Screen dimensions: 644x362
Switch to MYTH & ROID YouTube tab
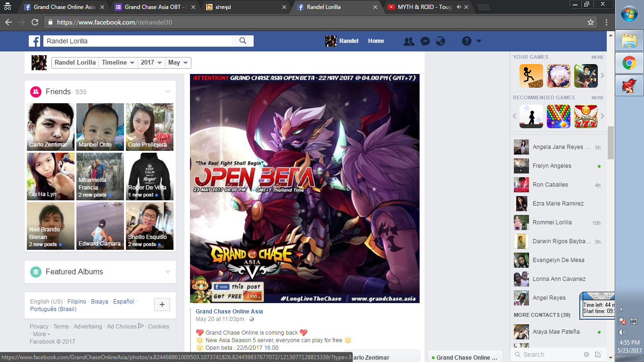pos(427,7)
